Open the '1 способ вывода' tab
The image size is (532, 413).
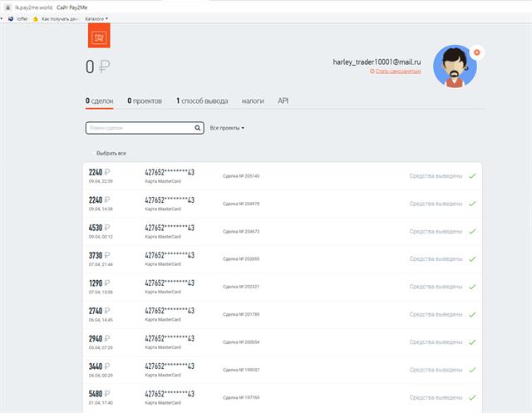[204, 101]
